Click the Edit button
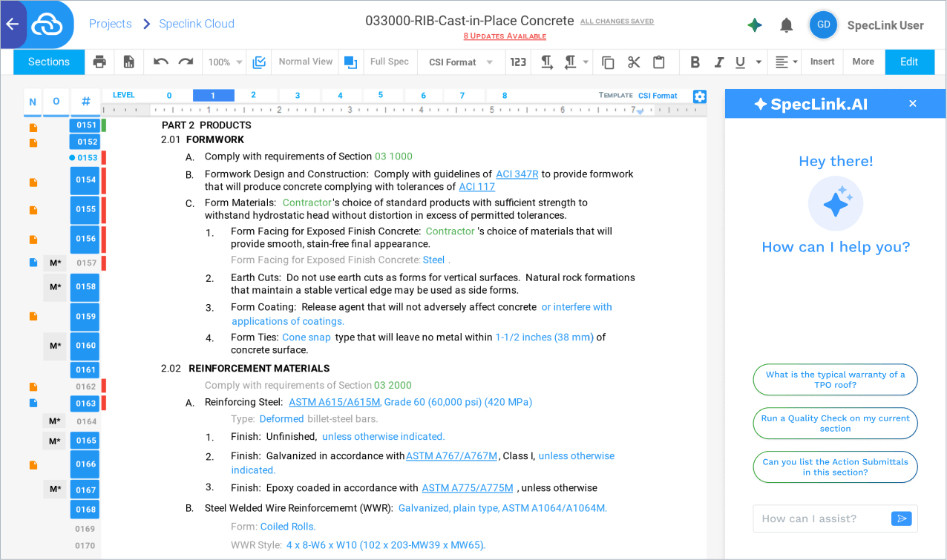 (909, 62)
